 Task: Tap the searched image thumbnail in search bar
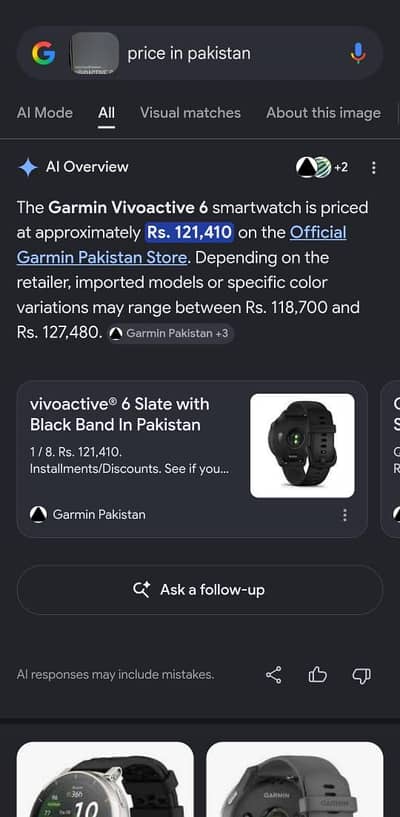click(x=95, y=53)
